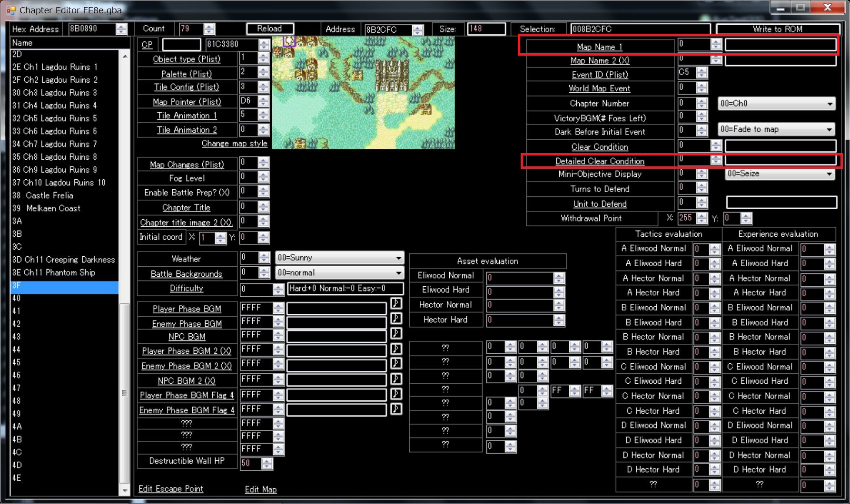Open the Weather dropdown showing 00=Sunny

point(398,258)
